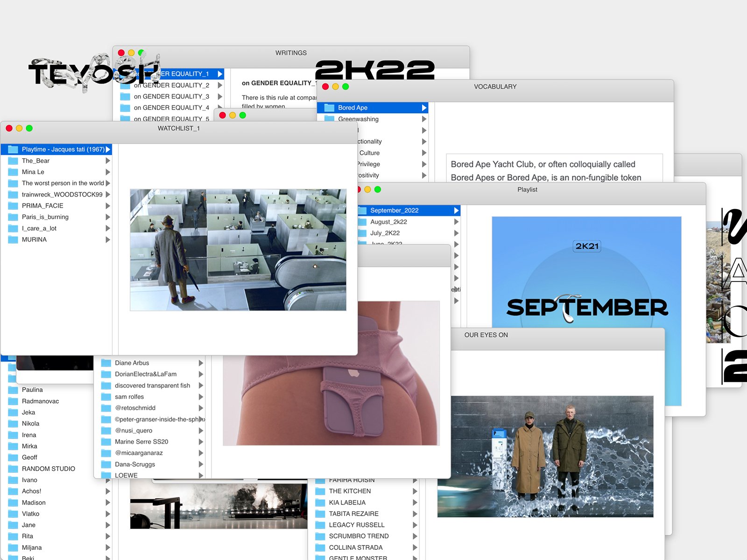Choose the Mirka row text
Image resolution: width=747 pixels, height=560 pixels.
(x=29, y=446)
